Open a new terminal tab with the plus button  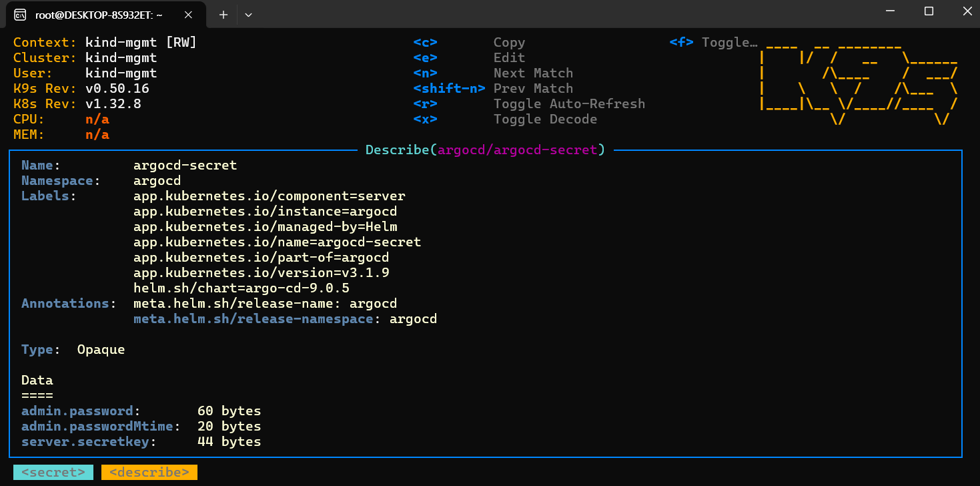(x=223, y=14)
